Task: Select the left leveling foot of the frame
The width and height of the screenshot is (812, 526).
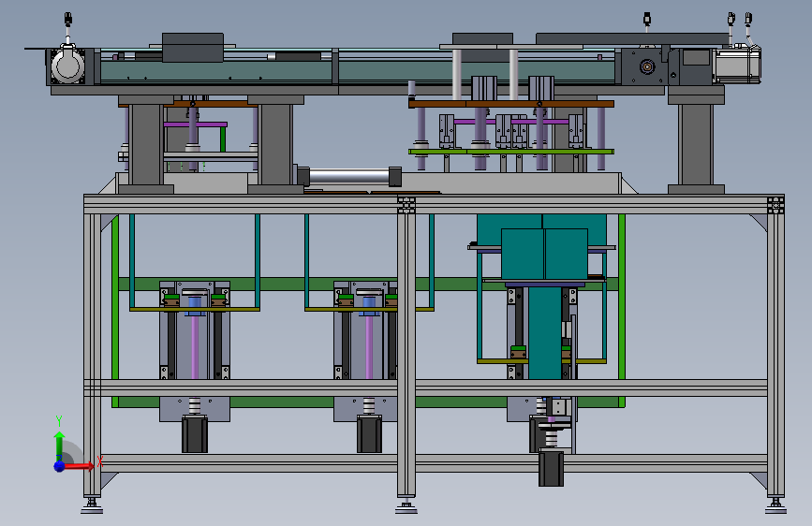Action: (x=92, y=506)
